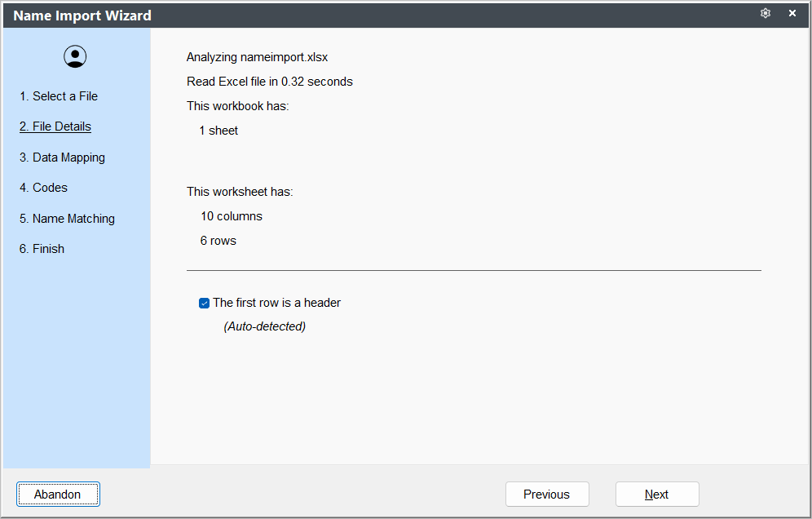Go to step 6. Finish
The image size is (812, 519).
(x=42, y=249)
